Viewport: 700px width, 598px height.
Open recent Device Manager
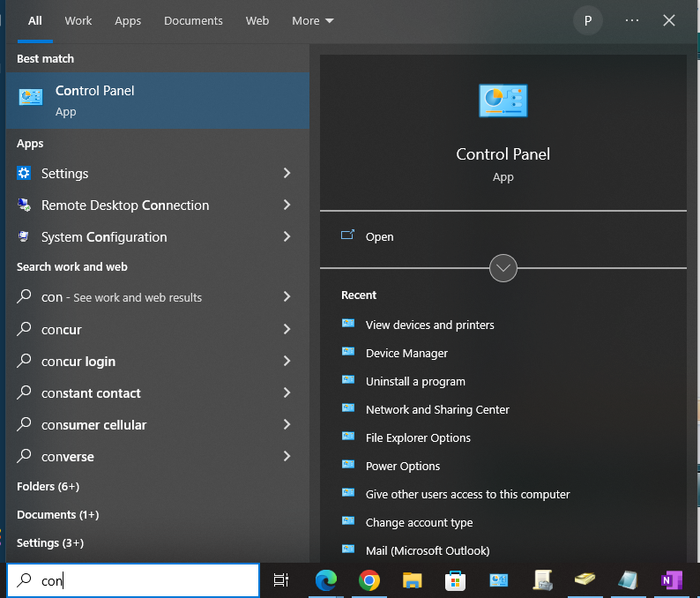[x=406, y=353]
